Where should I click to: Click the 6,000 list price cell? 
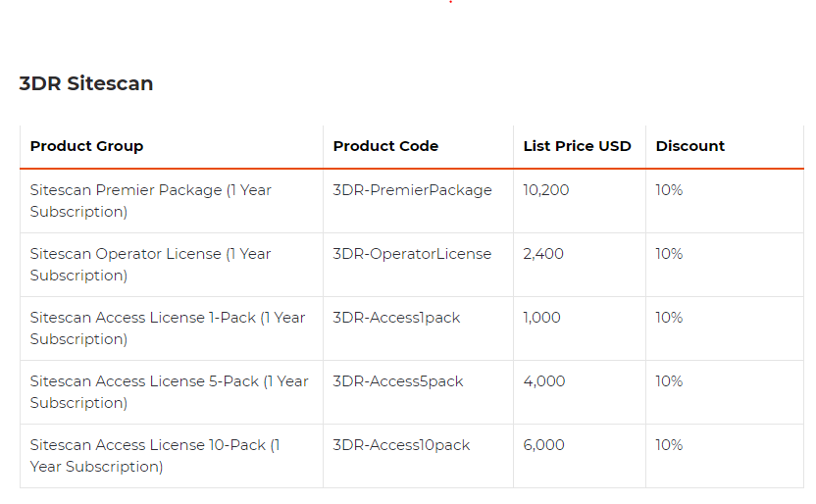543,445
